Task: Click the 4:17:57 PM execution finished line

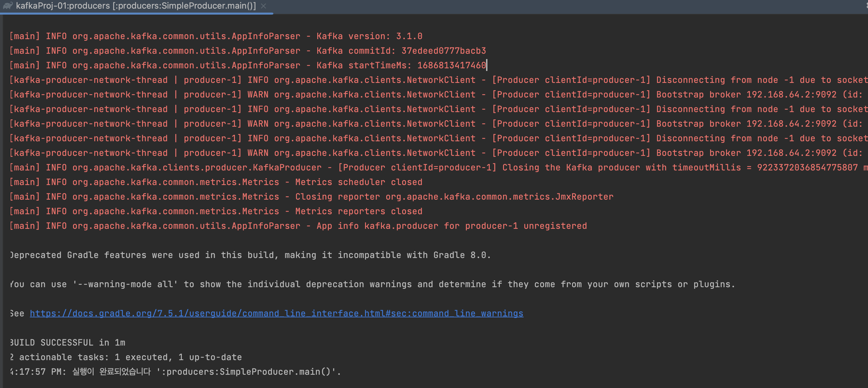Action: click(175, 371)
